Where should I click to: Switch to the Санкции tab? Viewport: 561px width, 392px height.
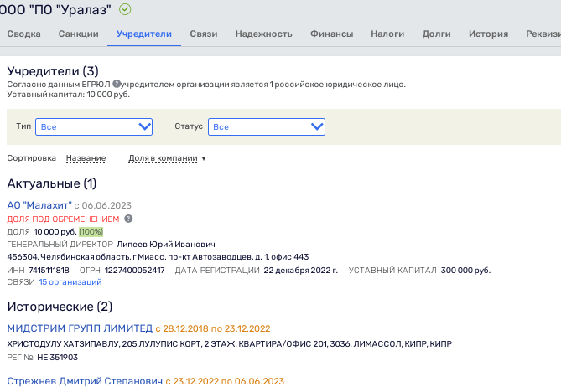coord(78,34)
